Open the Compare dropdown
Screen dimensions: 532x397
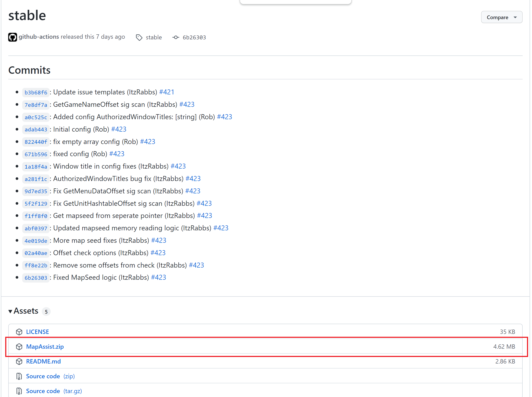[502, 17]
